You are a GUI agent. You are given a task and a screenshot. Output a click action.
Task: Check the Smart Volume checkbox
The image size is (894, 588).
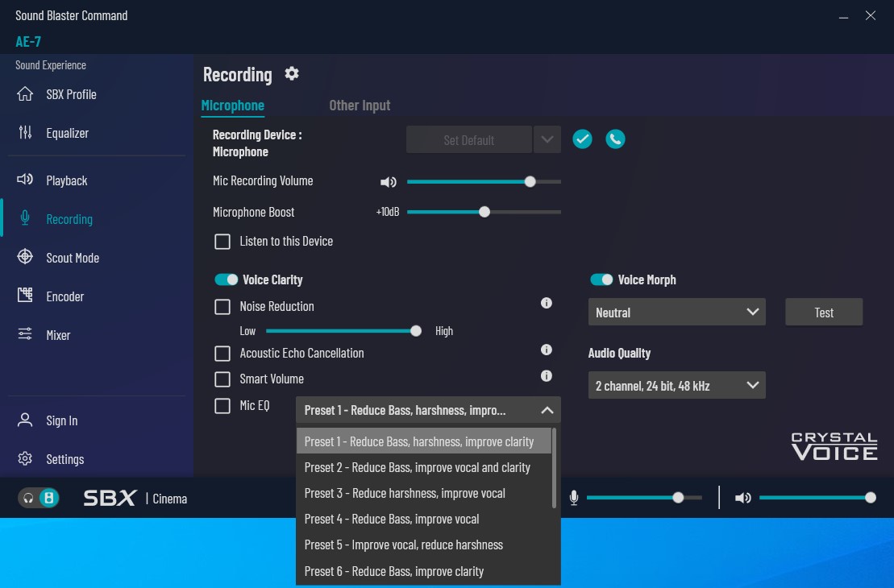point(222,379)
